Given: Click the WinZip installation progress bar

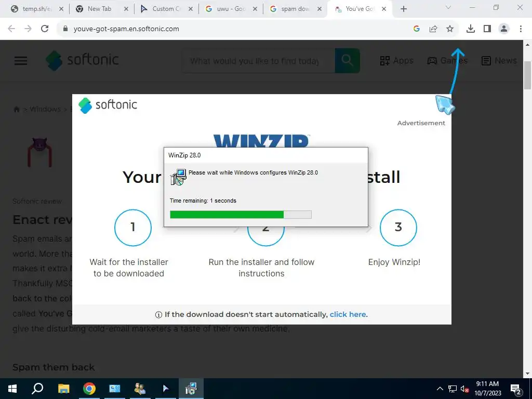Looking at the screenshot, I should pyautogui.click(x=241, y=215).
